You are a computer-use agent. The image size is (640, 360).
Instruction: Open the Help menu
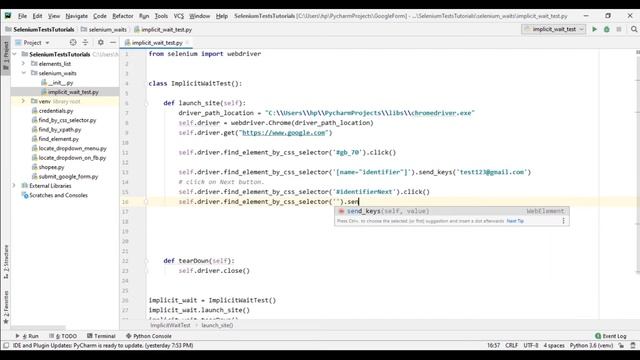click(x=222, y=16)
